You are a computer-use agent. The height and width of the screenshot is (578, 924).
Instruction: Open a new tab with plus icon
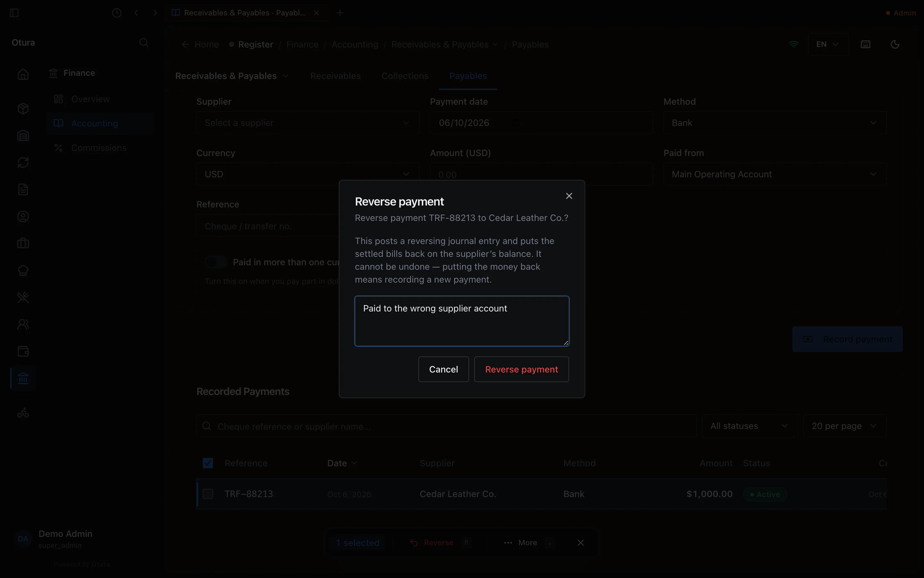click(x=340, y=13)
